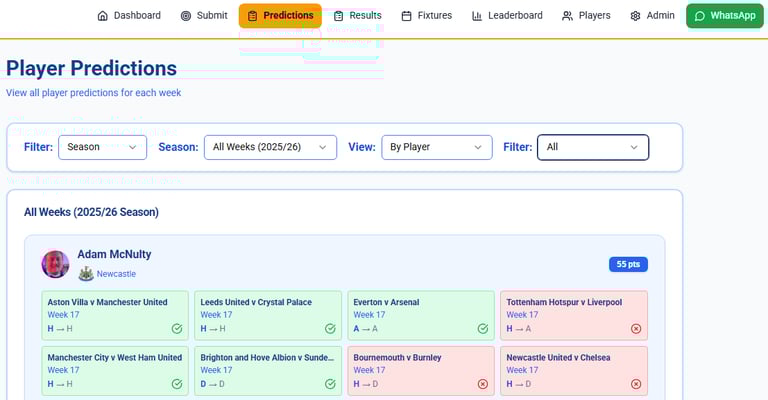The image size is (768, 400).
Task: Click the View: label
Action: 362,147
